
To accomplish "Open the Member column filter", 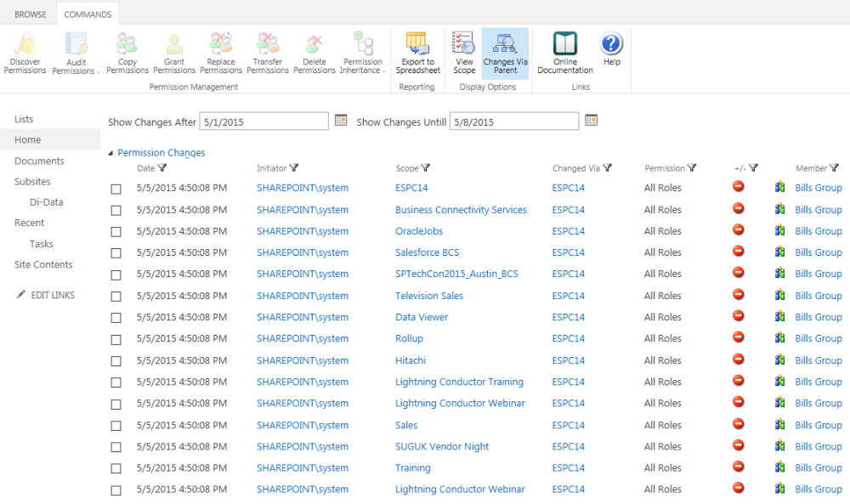I will pos(835,168).
